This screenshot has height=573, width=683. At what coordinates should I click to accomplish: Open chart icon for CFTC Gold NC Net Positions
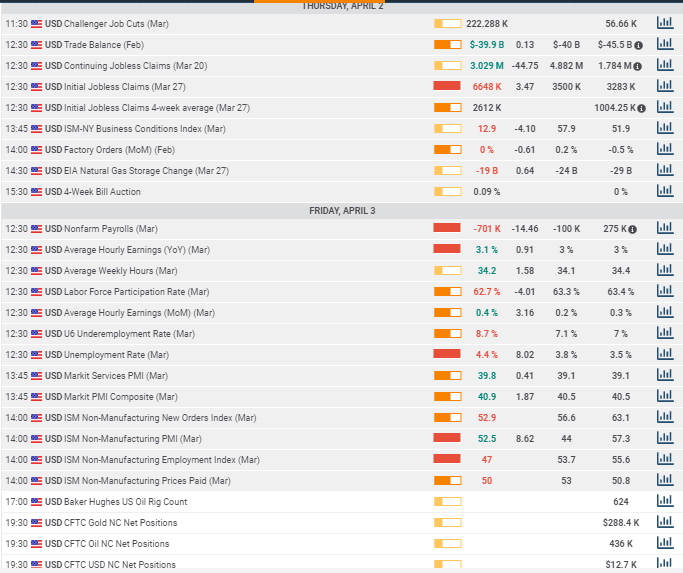tap(665, 523)
